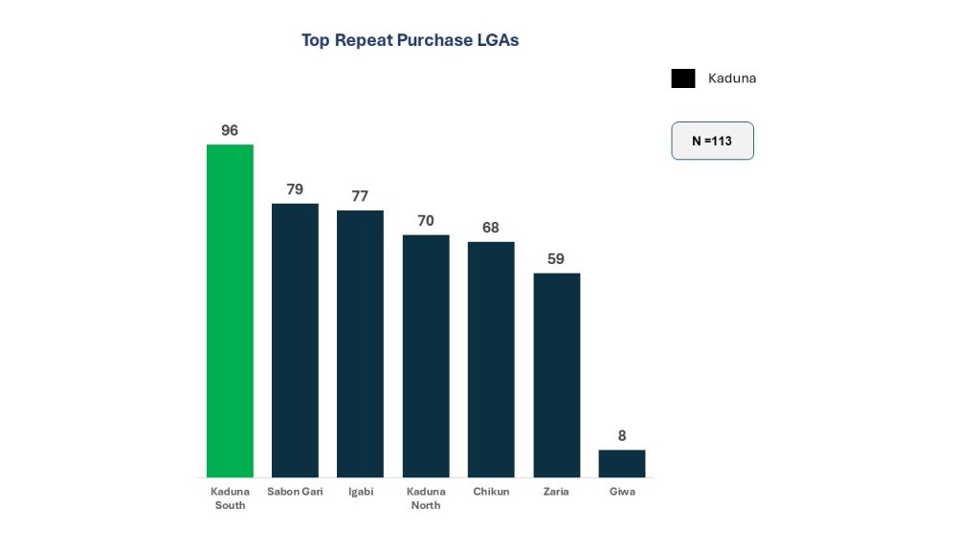Select the Zaria bar
The image size is (980, 551).
tap(556, 375)
